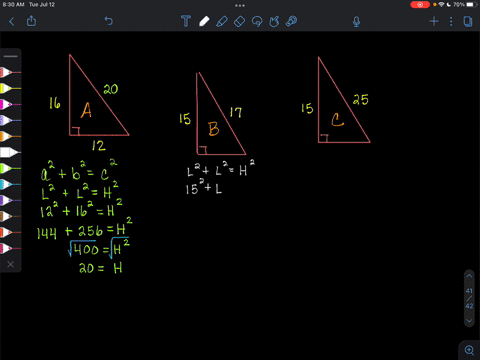Open the three-dot multitasking menu at top

tap(240, 5)
